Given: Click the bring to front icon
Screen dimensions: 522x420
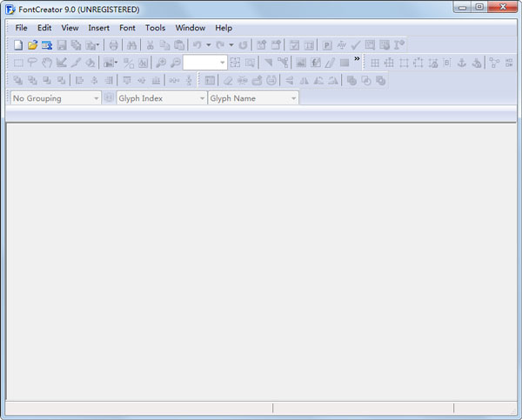Looking at the screenshot, I should [x=17, y=81].
